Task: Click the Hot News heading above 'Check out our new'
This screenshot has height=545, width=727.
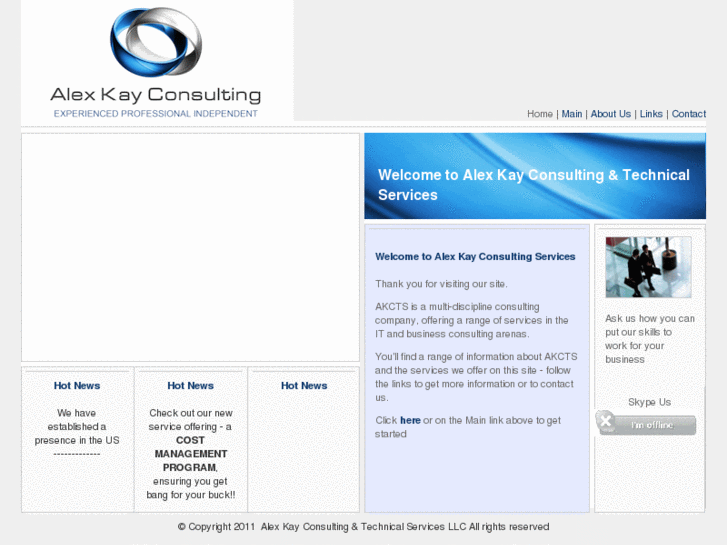Action: (191, 385)
